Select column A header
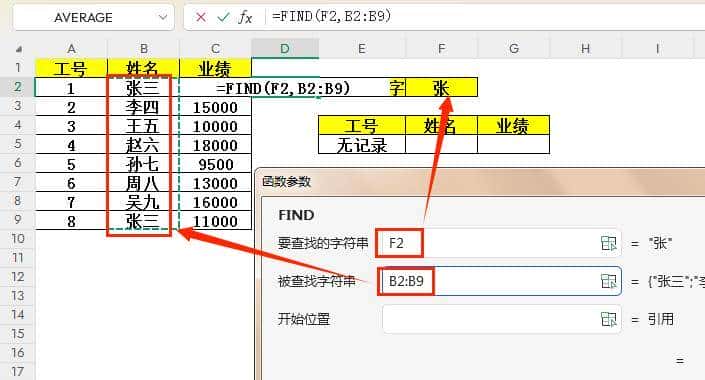The height and width of the screenshot is (380, 705). tap(71, 49)
